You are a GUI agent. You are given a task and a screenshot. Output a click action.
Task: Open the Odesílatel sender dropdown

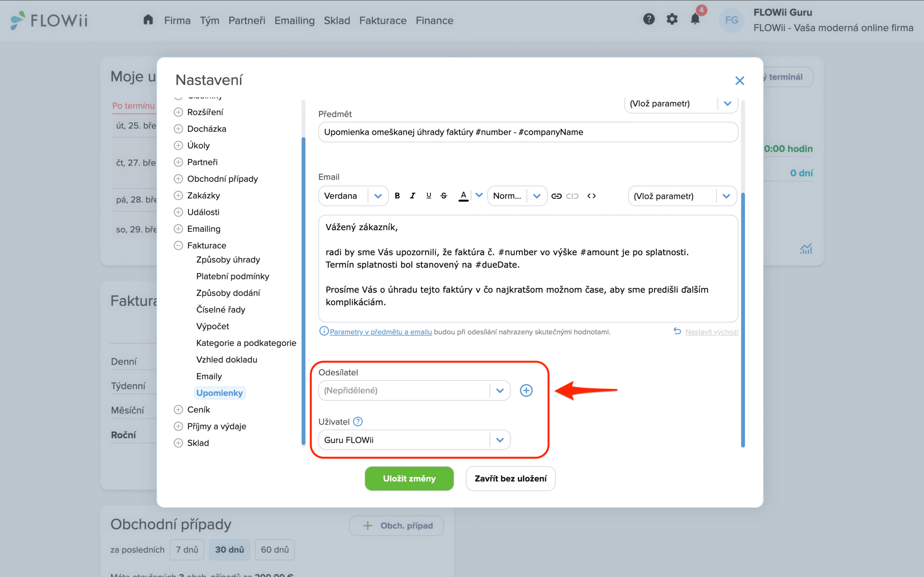coord(414,391)
